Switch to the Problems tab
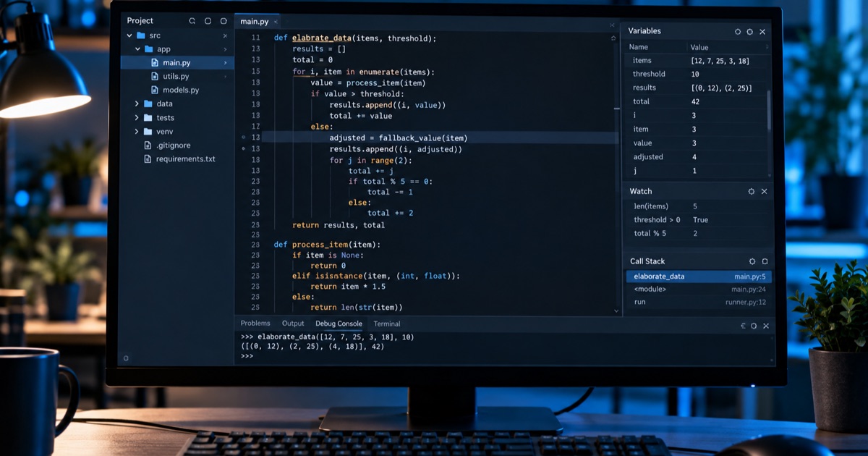Viewport: 868px width, 456px height. pyautogui.click(x=255, y=324)
